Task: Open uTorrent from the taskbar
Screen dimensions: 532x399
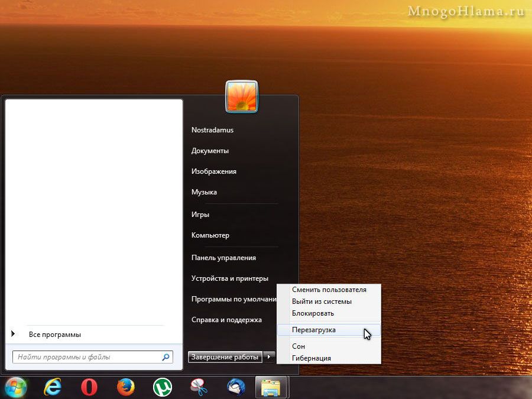Action: 162,387
